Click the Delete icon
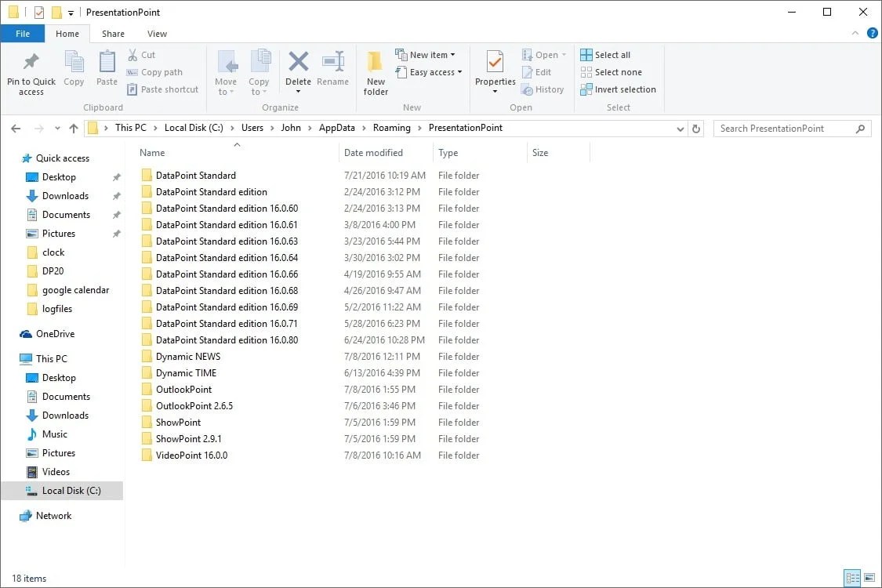Image resolution: width=882 pixels, height=588 pixels. point(298,67)
